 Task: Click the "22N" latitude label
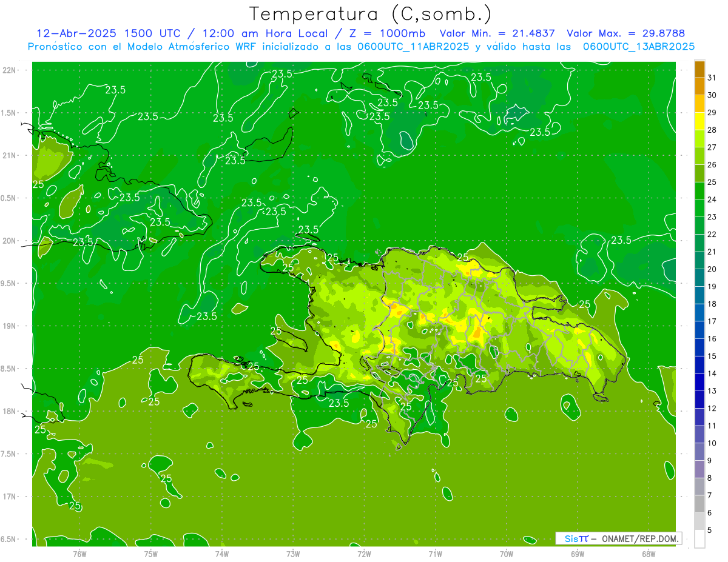pos(10,70)
